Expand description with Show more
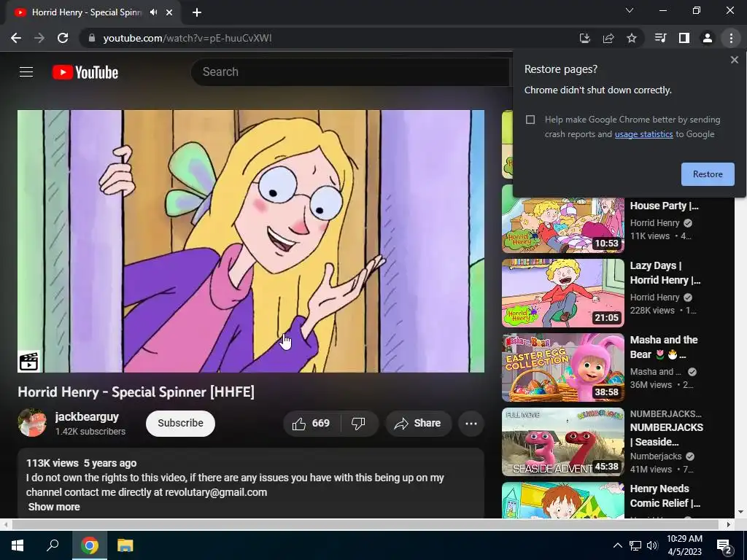This screenshot has width=747, height=560. [x=54, y=507]
